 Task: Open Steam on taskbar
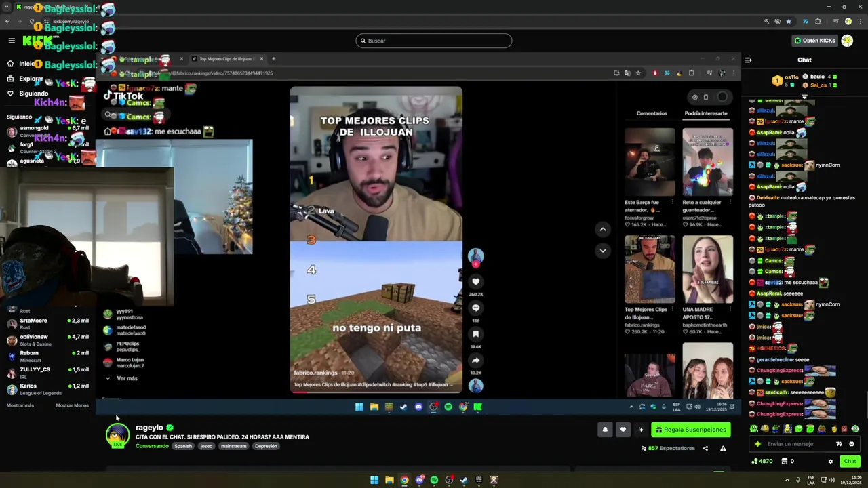464,480
